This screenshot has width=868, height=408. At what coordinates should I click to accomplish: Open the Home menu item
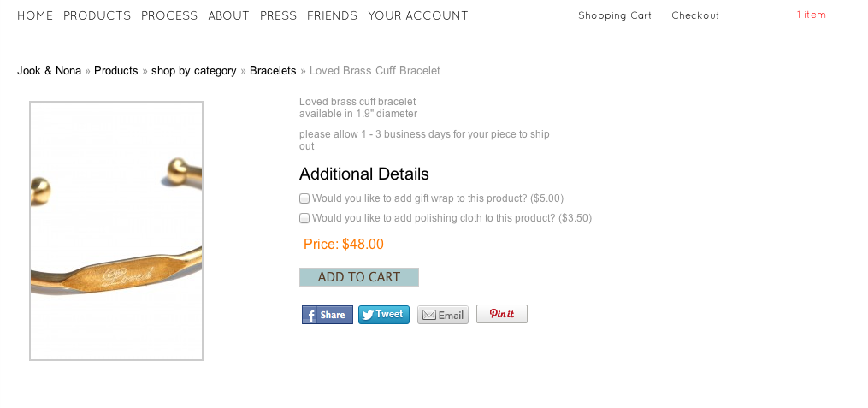click(35, 15)
